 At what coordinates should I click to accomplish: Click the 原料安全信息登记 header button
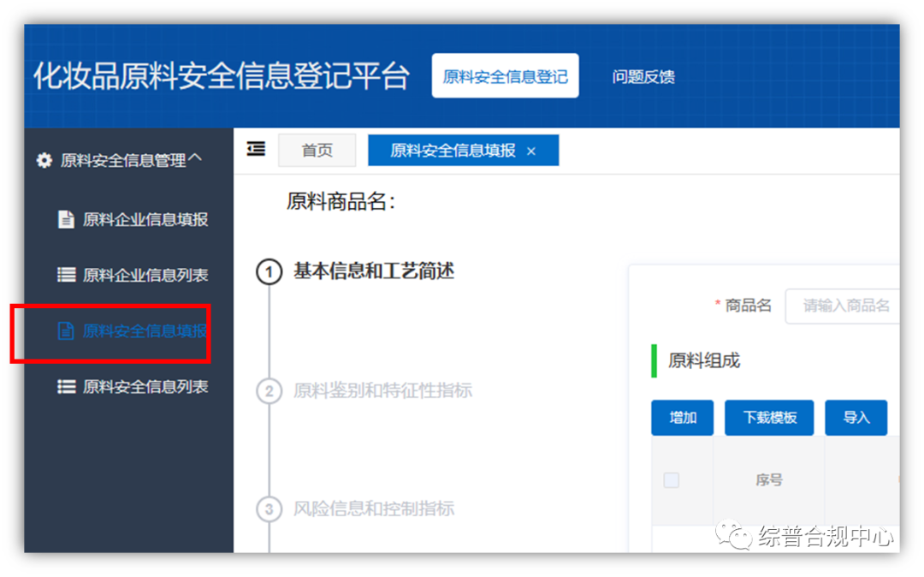click(x=505, y=75)
